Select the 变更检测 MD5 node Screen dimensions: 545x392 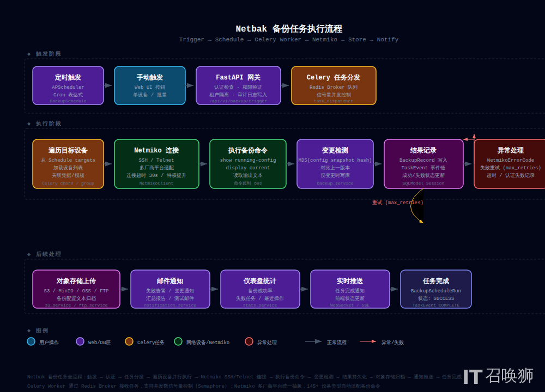pos(335,164)
